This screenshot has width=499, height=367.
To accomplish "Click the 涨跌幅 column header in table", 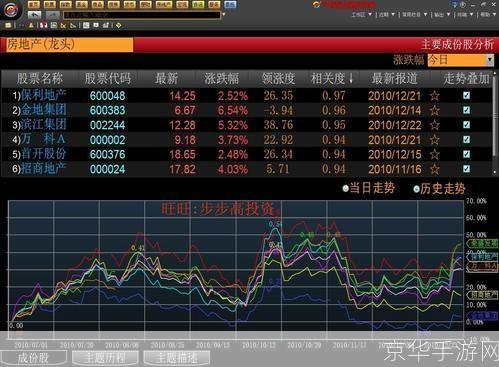I will click(x=222, y=79).
